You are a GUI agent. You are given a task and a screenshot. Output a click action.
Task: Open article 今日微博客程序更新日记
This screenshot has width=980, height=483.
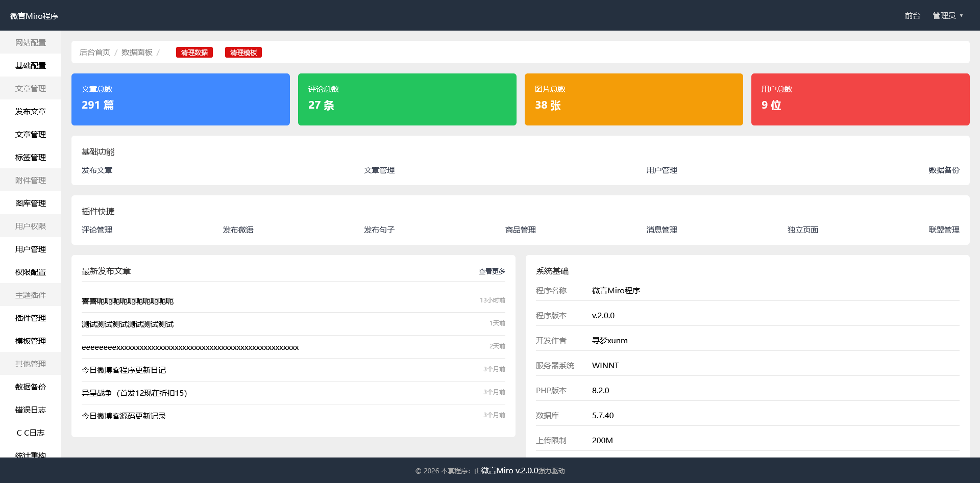pos(124,370)
